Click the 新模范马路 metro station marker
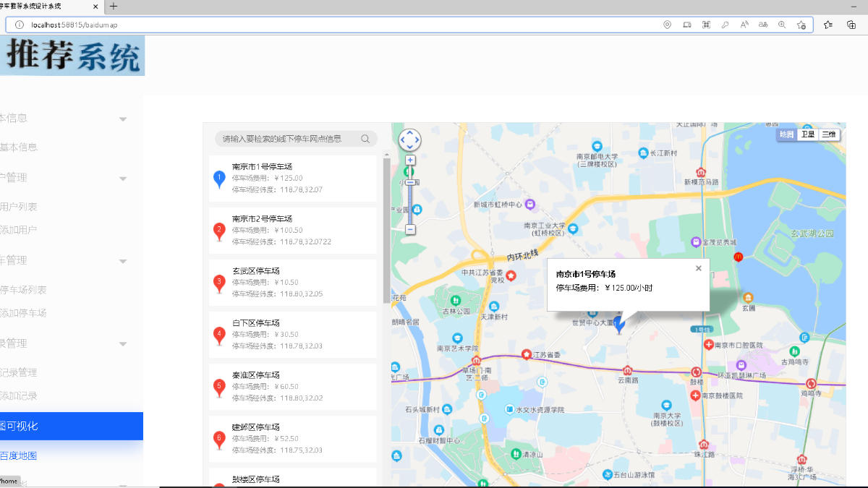The height and width of the screenshot is (488, 868). pyautogui.click(x=701, y=172)
